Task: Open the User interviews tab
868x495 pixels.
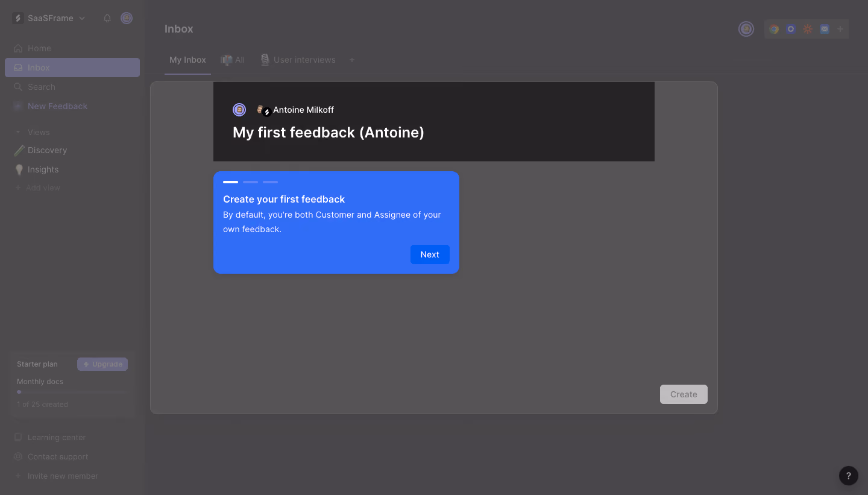Action: point(298,60)
